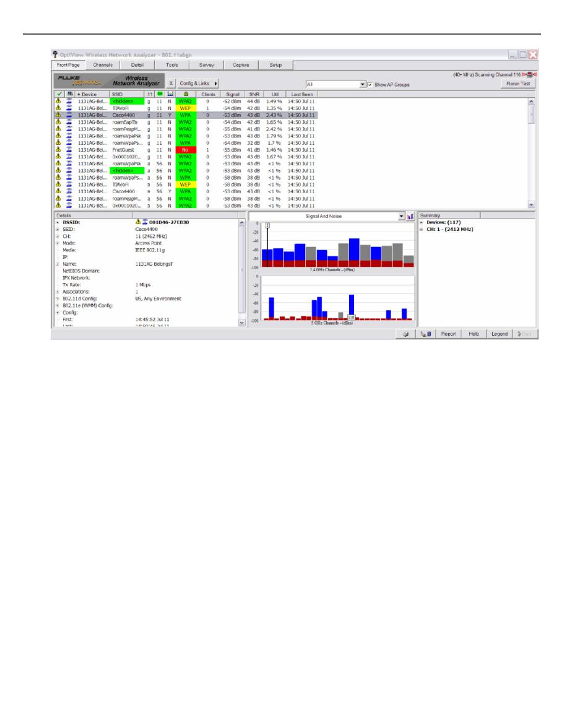Select the 0x0001020... row on channel 11
Image resolution: width=588 pixels, height=714 pixels.
pos(186,157)
